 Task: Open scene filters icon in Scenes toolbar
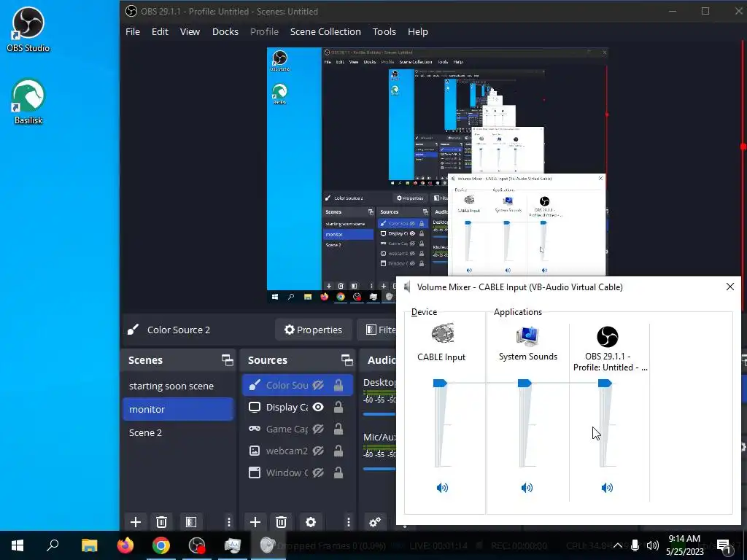[x=191, y=522]
